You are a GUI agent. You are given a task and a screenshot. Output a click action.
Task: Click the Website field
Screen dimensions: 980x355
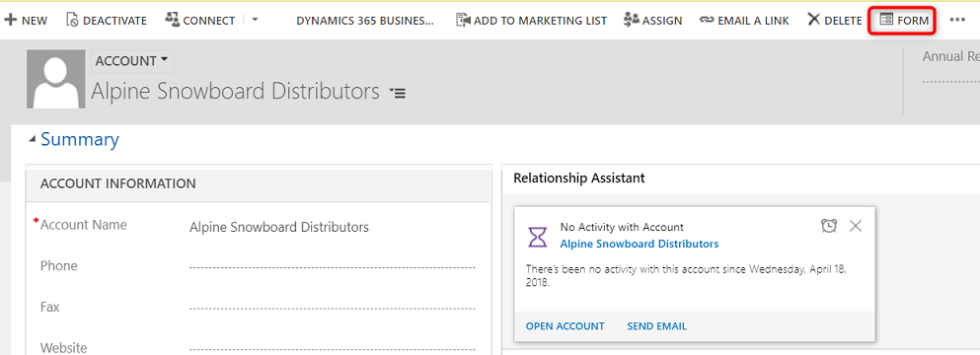pyautogui.click(x=333, y=348)
